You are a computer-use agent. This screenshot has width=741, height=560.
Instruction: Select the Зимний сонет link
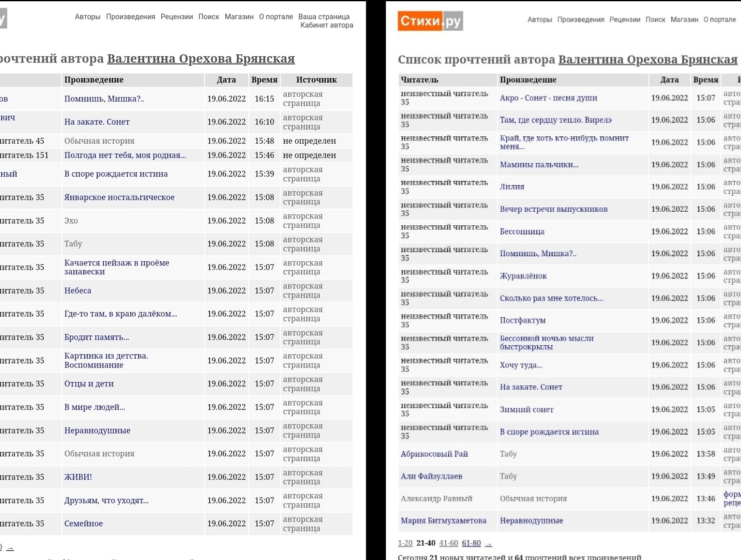[x=527, y=409]
